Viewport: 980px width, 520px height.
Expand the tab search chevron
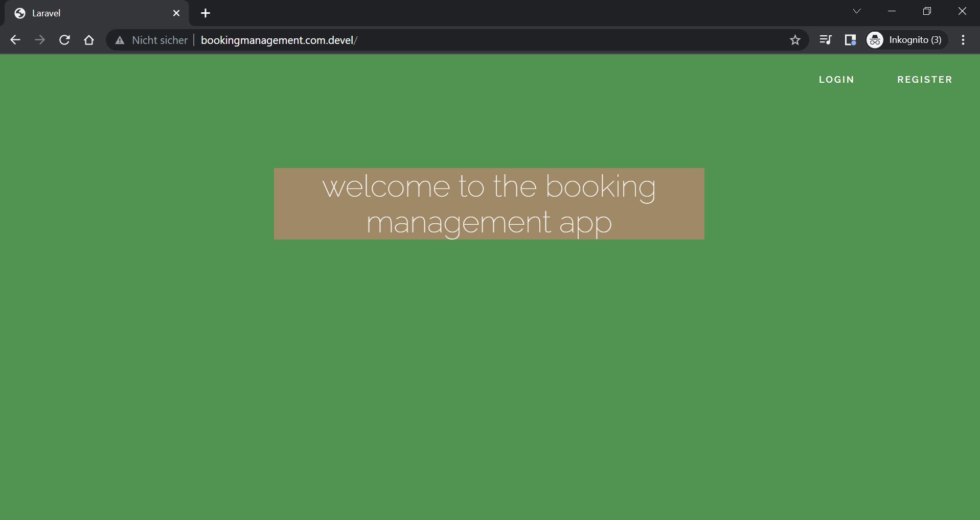coord(857,11)
